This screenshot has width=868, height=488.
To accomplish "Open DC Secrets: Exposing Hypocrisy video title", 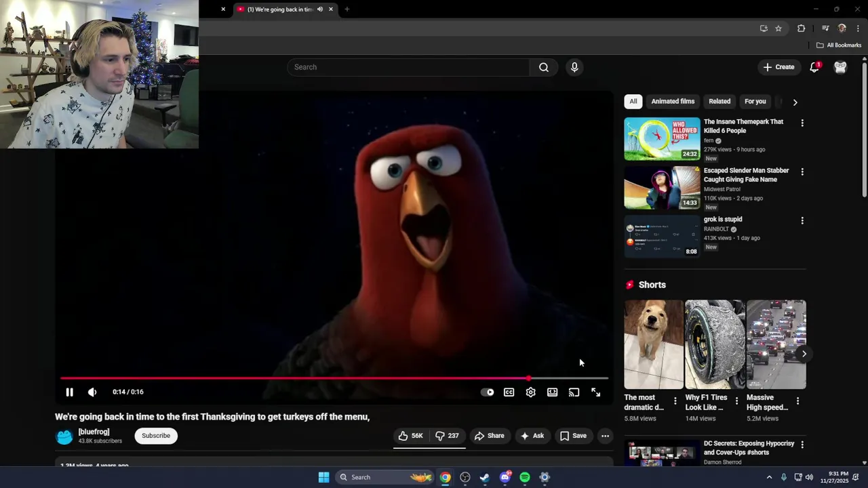I will [749, 448].
